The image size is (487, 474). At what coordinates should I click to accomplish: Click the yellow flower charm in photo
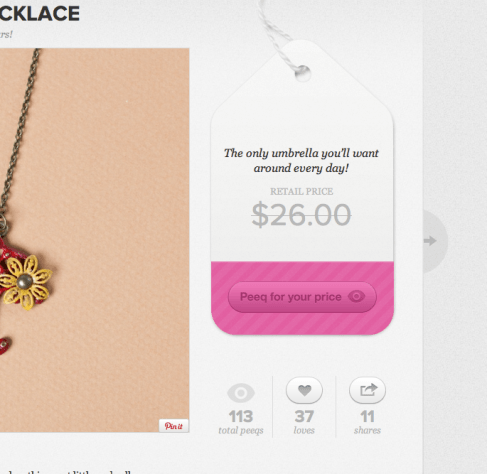[x=25, y=282]
